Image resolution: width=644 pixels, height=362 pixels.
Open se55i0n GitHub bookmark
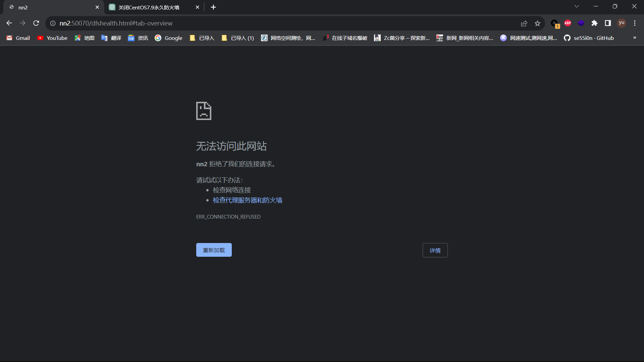589,38
